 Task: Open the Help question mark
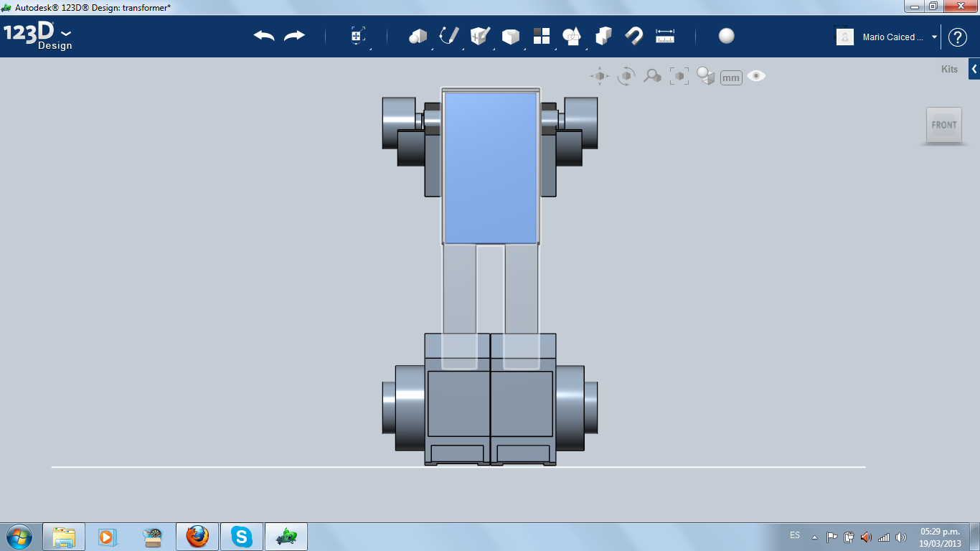click(x=958, y=37)
